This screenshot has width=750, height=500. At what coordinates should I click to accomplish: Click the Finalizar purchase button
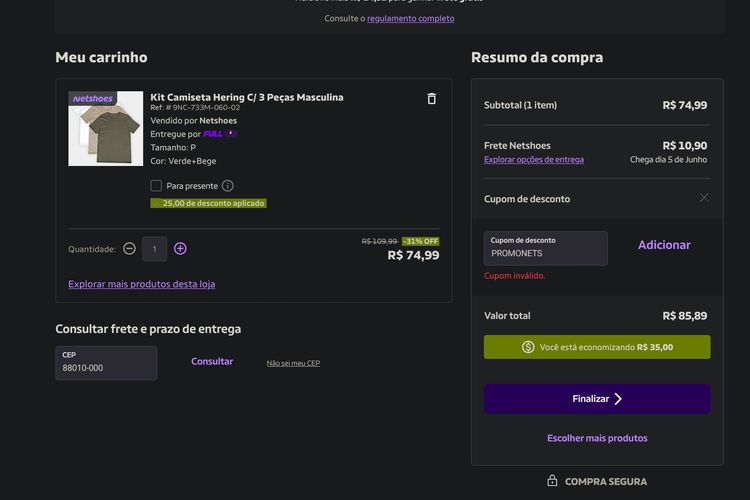[597, 399]
